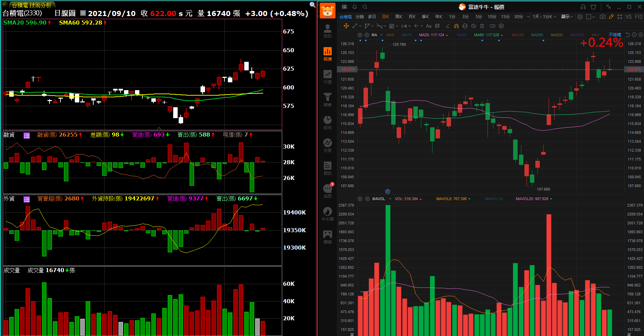Open the list panel icon in title bar
The height and width of the screenshot is (336, 644).
click(x=344, y=7)
